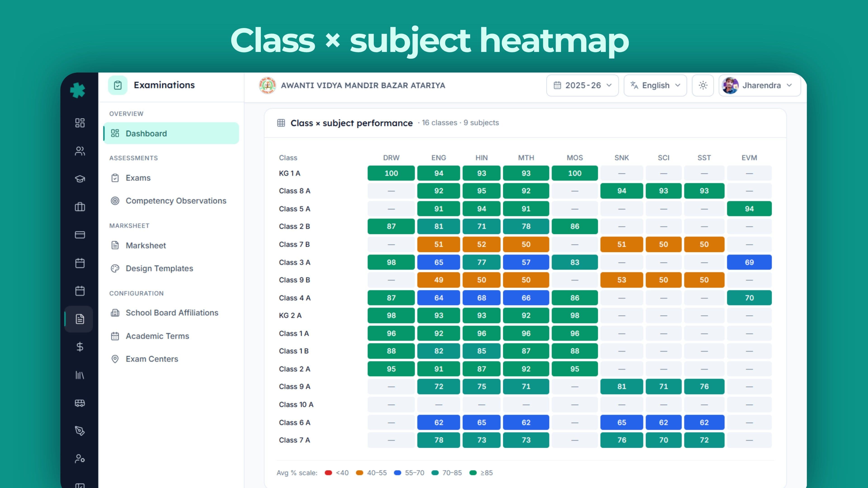Open Exam Centers menu item
The image size is (868, 488).
tap(171, 359)
